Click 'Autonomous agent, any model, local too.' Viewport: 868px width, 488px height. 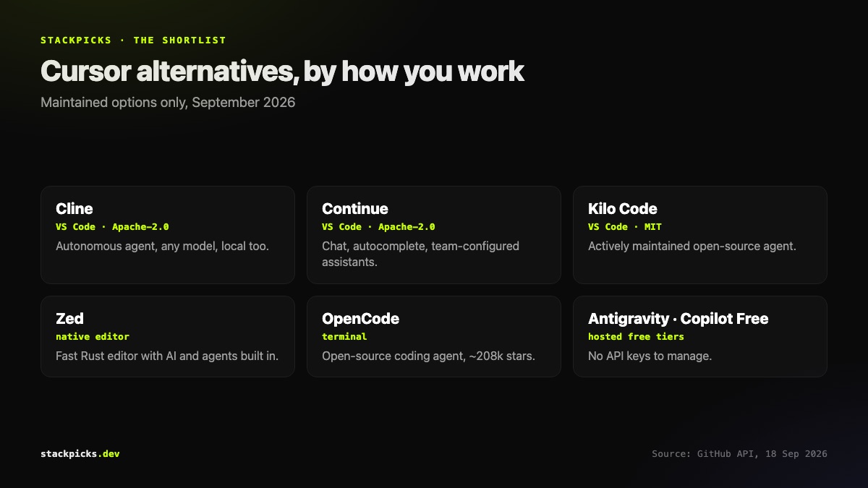click(x=162, y=247)
